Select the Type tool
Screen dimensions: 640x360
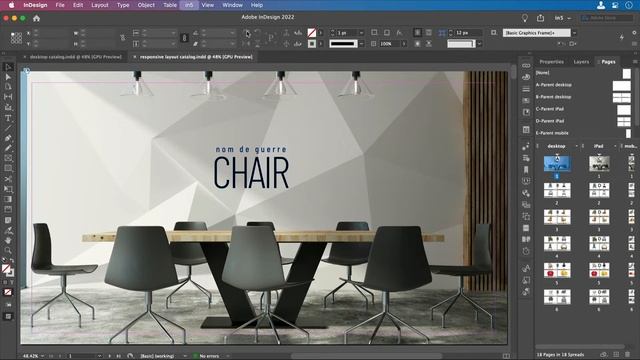coord(8,118)
